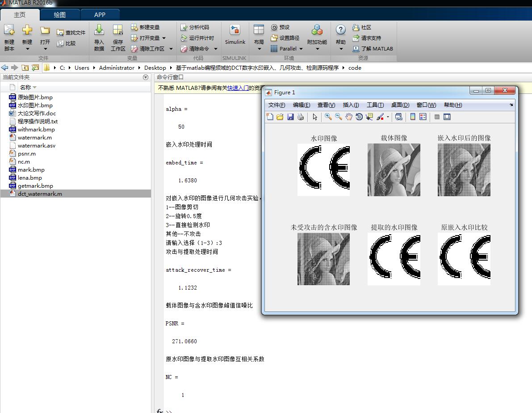Go back to previous folder in address bar
The image size is (532, 413).
tap(4, 67)
